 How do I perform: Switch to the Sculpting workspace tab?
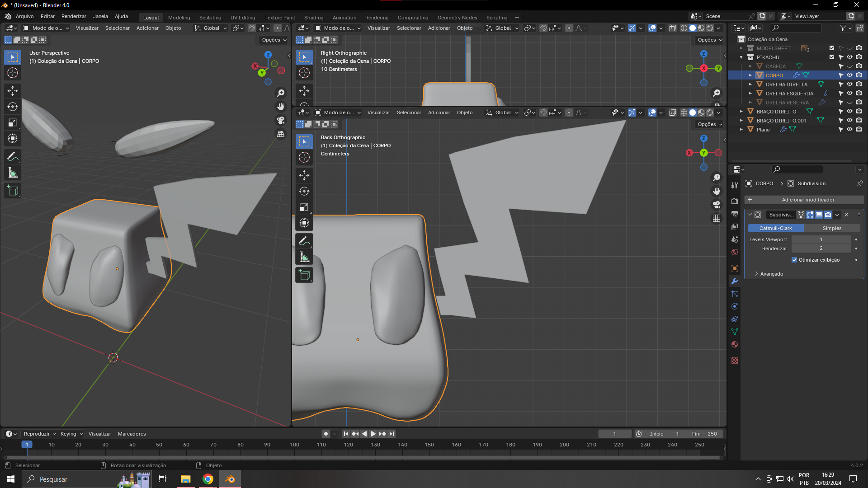tap(210, 18)
